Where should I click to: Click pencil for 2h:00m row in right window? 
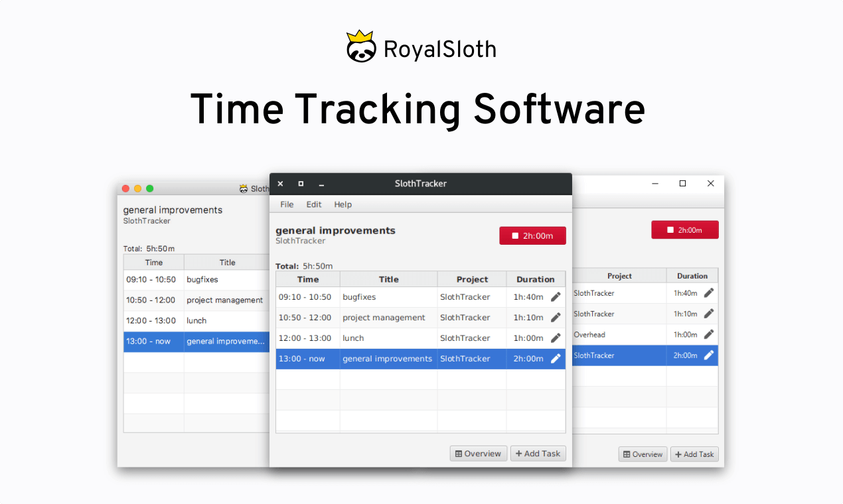[709, 355]
